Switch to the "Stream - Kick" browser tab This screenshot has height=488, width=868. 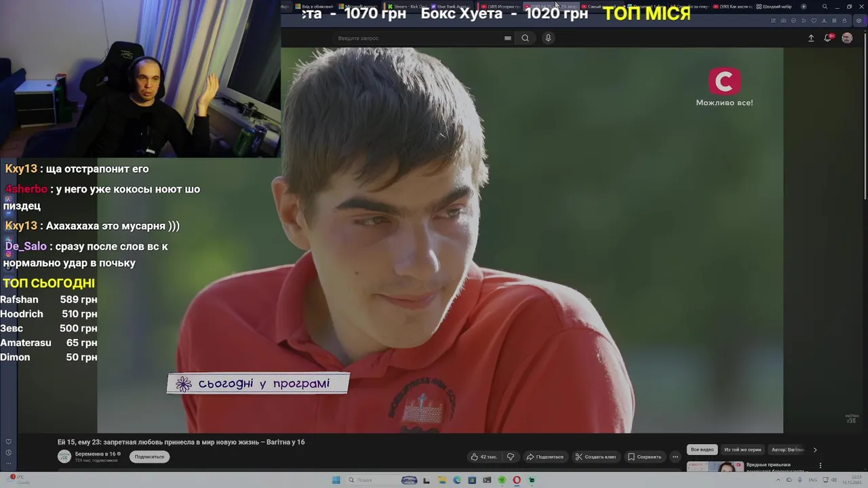[x=407, y=7]
